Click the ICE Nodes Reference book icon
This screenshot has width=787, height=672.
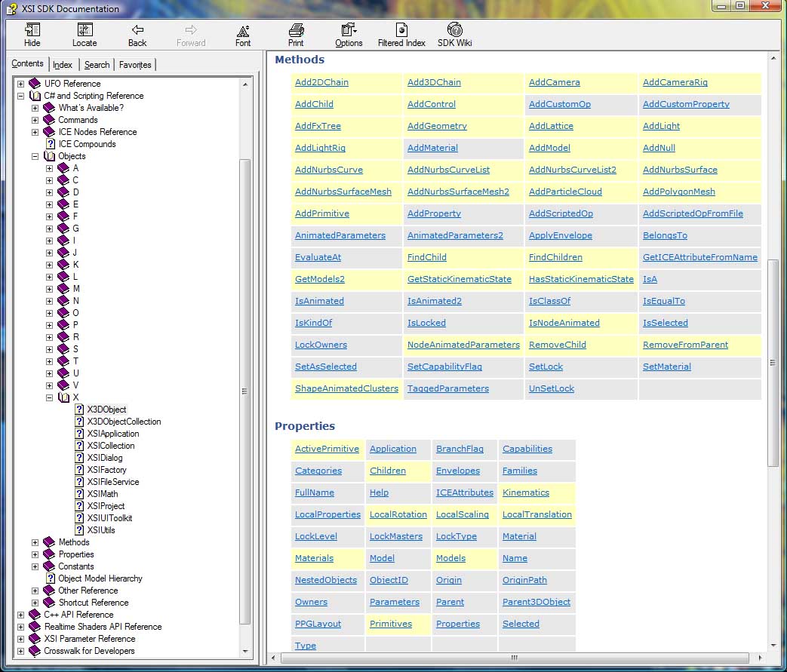tap(49, 132)
